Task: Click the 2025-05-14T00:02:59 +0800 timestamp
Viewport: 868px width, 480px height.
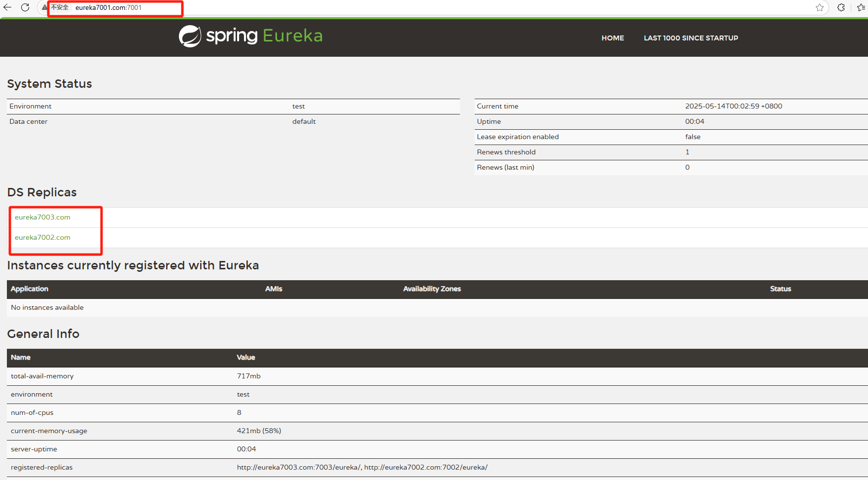Action: coord(733,106)
